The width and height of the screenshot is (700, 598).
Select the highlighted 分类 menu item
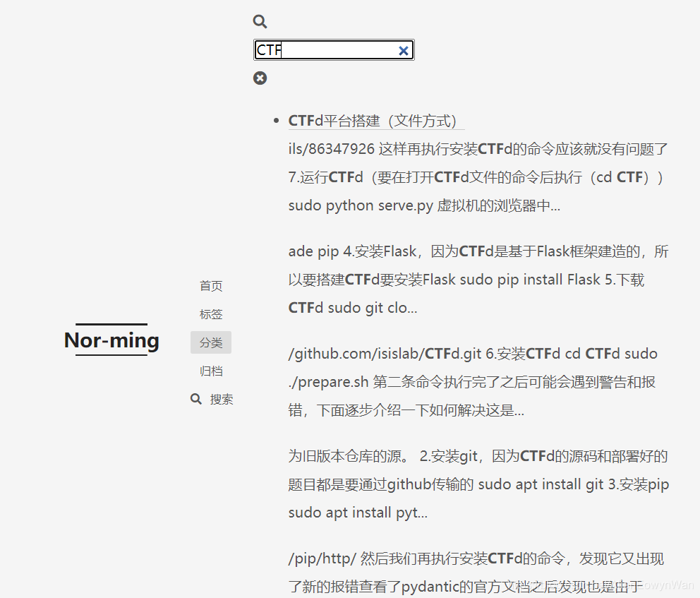(210, 342)
